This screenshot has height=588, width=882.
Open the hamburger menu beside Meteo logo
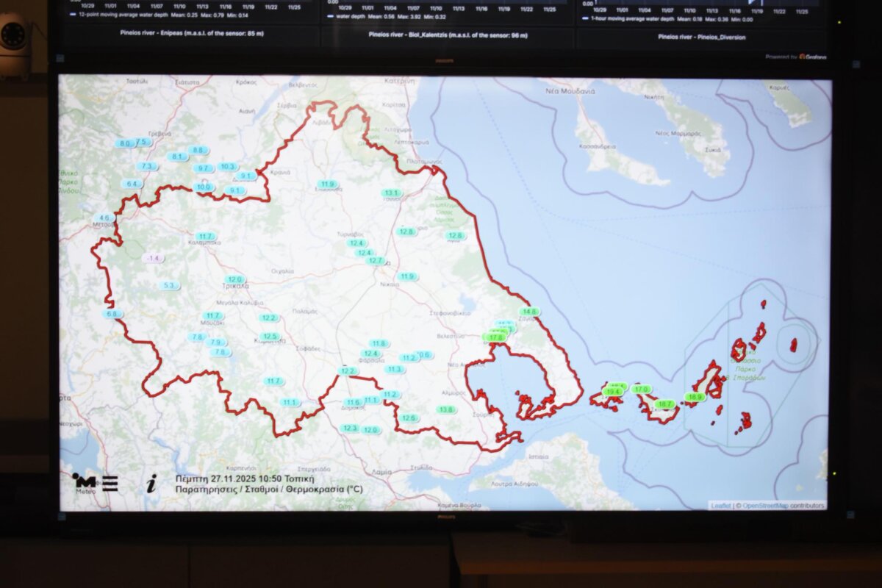click(x=110, y=483)
